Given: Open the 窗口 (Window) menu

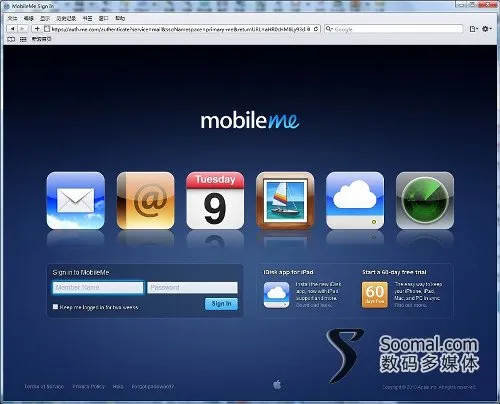Looking at the screenshot, I should pos(104,18).
